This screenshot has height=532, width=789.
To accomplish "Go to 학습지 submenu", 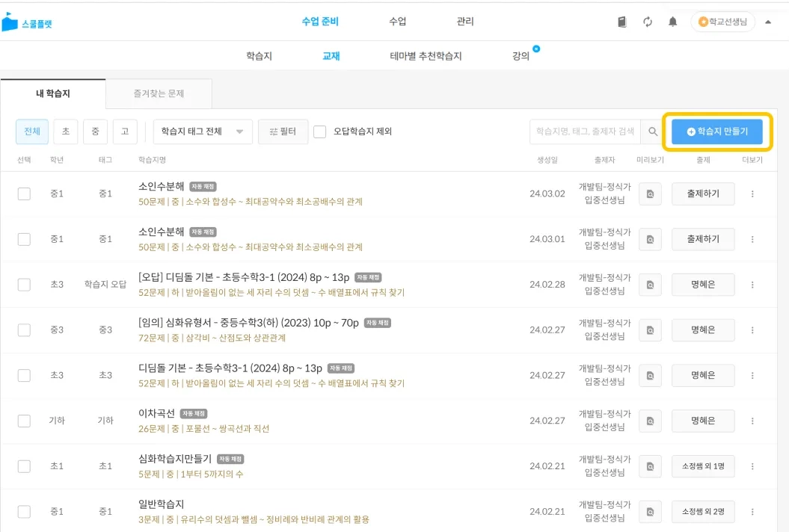I will coord(260,56).
